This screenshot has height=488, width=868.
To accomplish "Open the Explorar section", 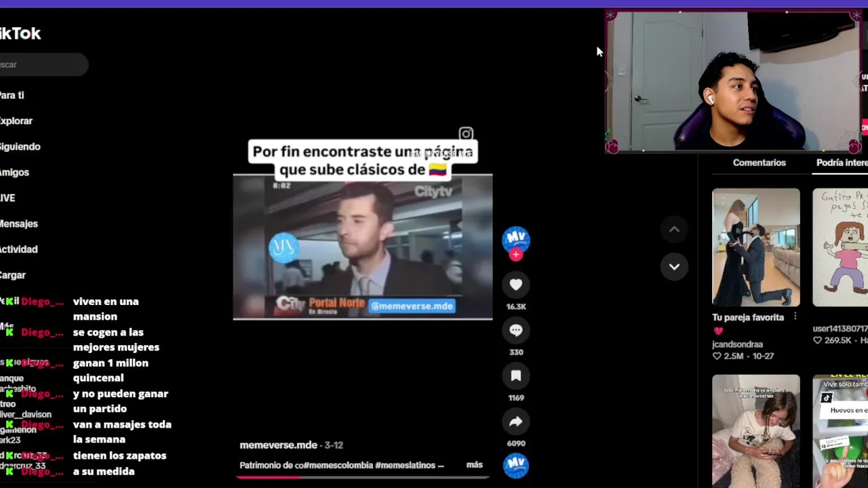I will 16,121.
